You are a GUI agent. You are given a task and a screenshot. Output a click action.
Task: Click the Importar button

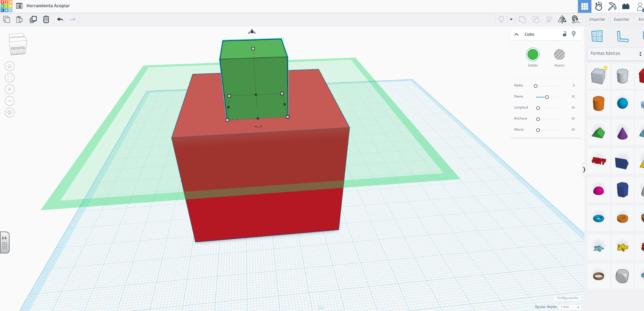tap(597, 20)
